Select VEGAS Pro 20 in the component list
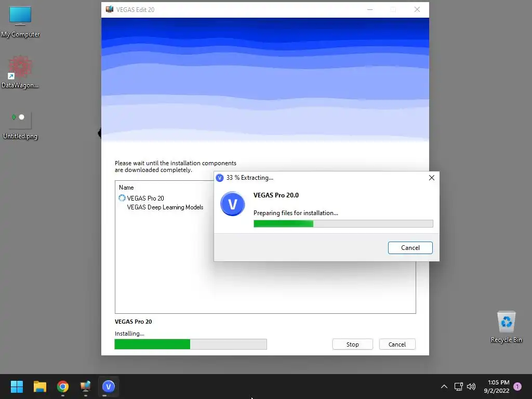This screenshot has width=532, height=399. click(145, 198)
